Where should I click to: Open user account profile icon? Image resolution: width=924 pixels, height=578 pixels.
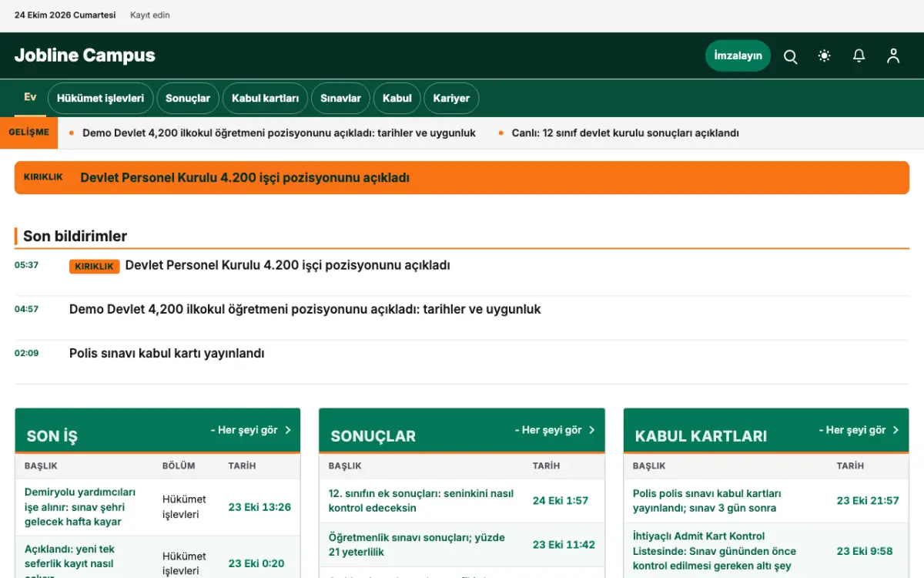(893, 56)
